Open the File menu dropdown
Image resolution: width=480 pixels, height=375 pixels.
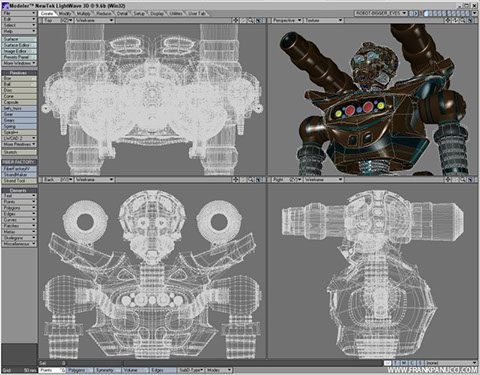tap(19, 13)
